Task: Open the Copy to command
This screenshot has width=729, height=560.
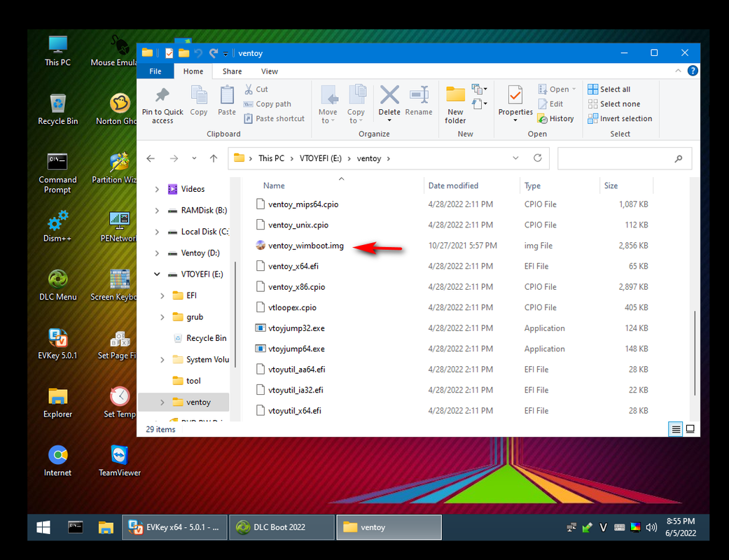Action: tap(356, 104)
